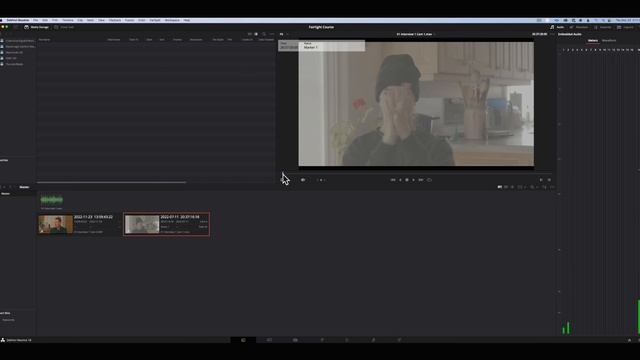This screenshot has height=360, width=640.
Task: Open the Deliver page
Action: 399,340
